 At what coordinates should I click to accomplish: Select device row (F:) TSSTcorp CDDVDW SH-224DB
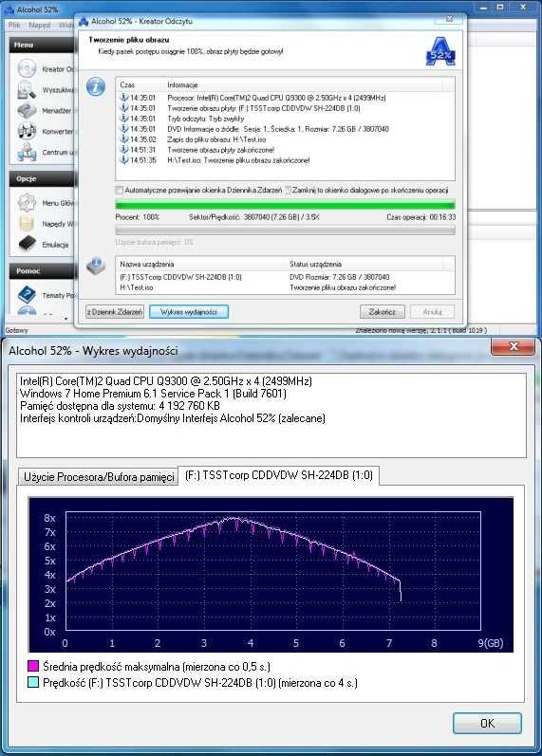point(285,277)
